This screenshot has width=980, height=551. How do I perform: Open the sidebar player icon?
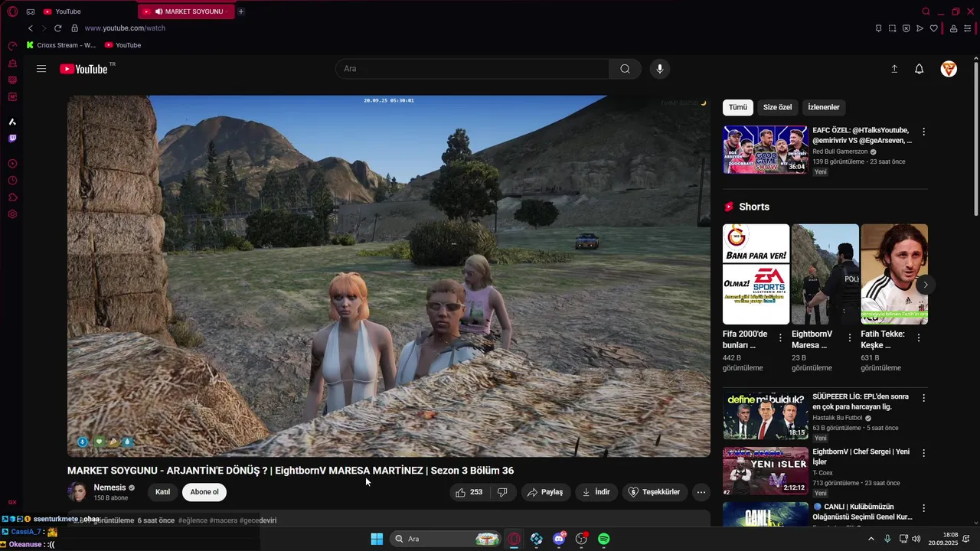12,164
